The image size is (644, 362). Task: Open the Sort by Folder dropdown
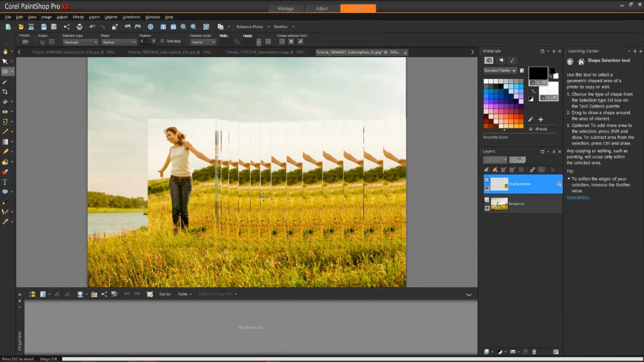185,294
